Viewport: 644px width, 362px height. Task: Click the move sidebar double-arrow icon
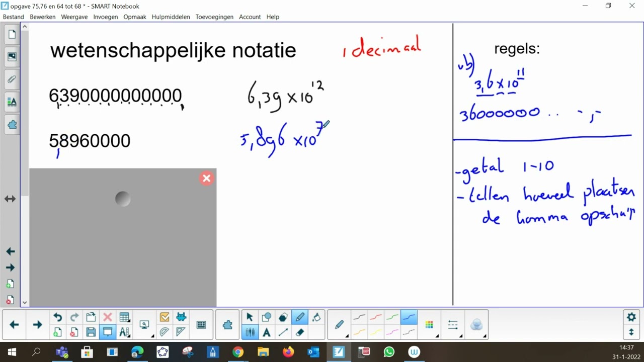click(x=10, y=199)
